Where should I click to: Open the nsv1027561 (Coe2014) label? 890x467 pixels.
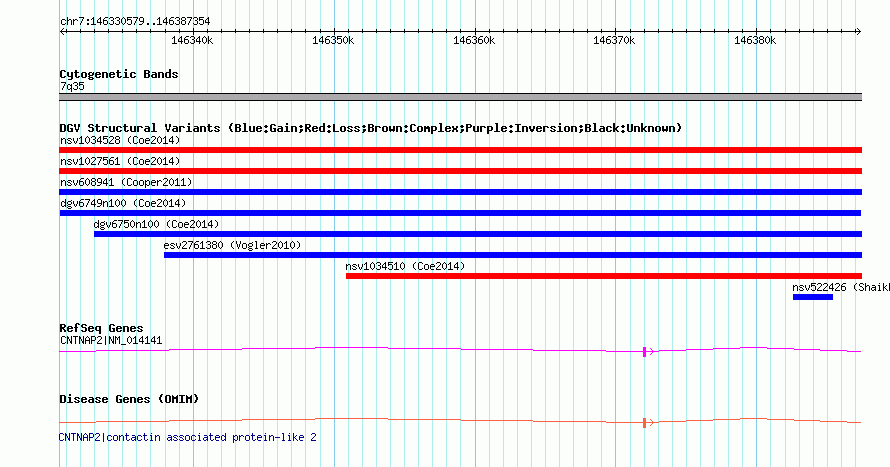point(120,161)
